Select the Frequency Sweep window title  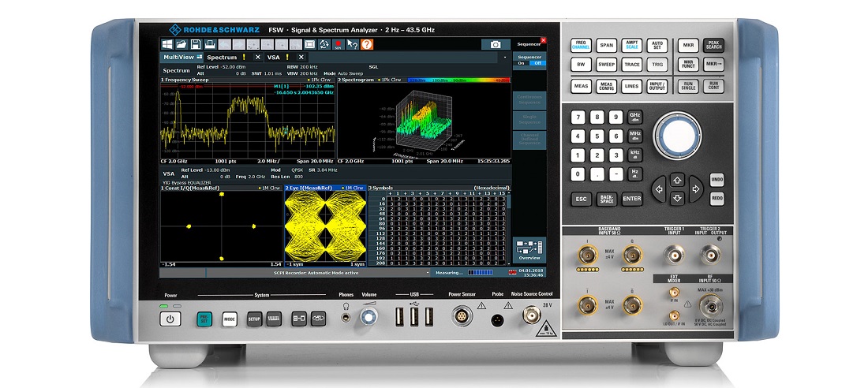click(x=183, y=80)
